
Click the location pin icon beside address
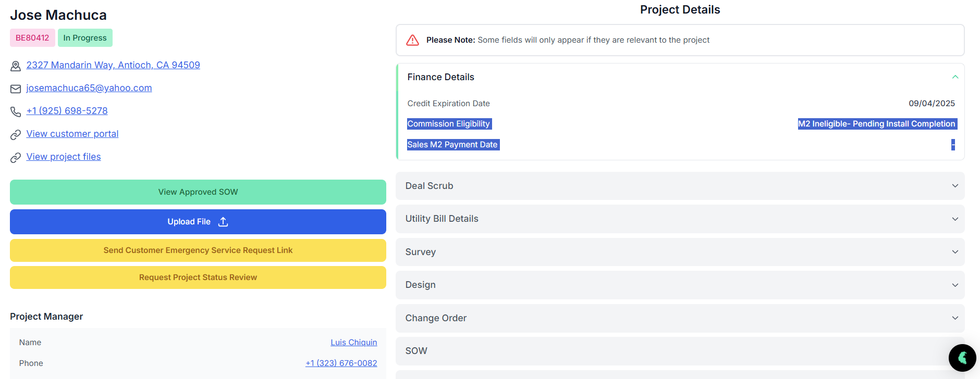pyautogui.click(x=16, y=66)
